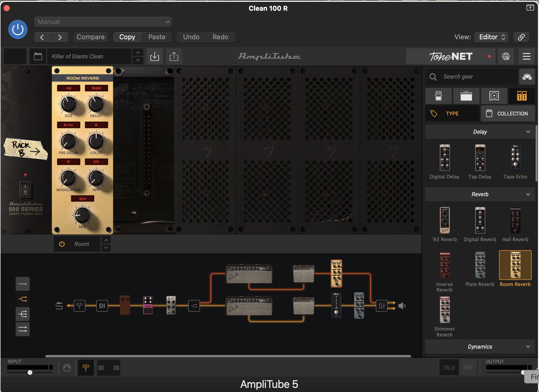Expand the Dynamics section
Screen dimensions: 539x392
click(480, 347)
